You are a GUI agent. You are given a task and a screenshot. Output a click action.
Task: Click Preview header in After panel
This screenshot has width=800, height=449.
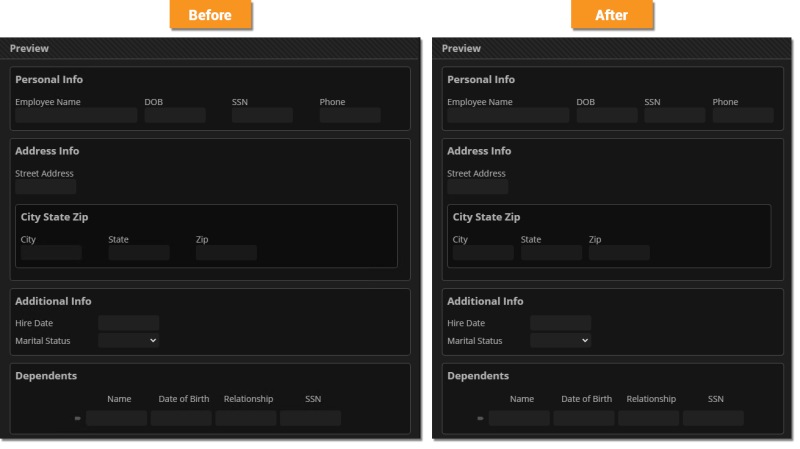tap(461, 48)
